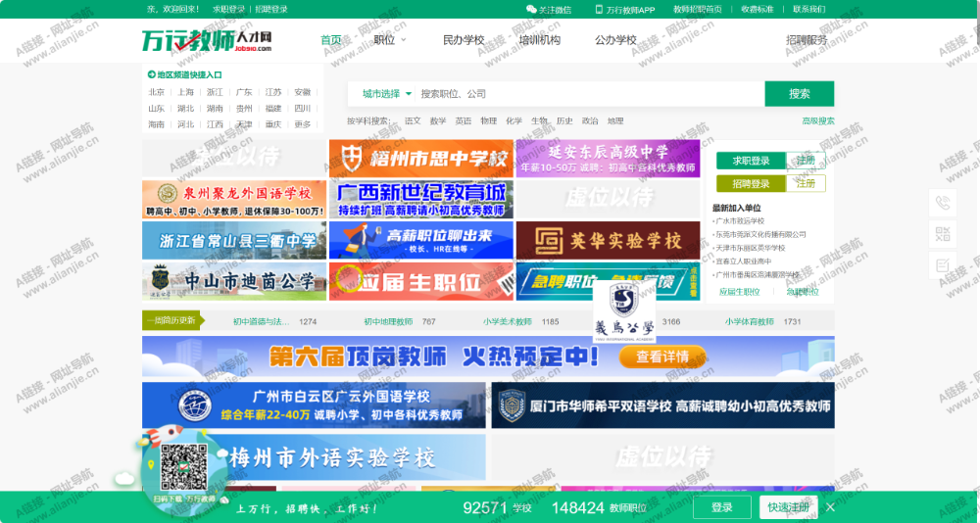Open 厦门市华师希平双语学校 banner
This screenshot has width=980, height=523.
[663, 404]
